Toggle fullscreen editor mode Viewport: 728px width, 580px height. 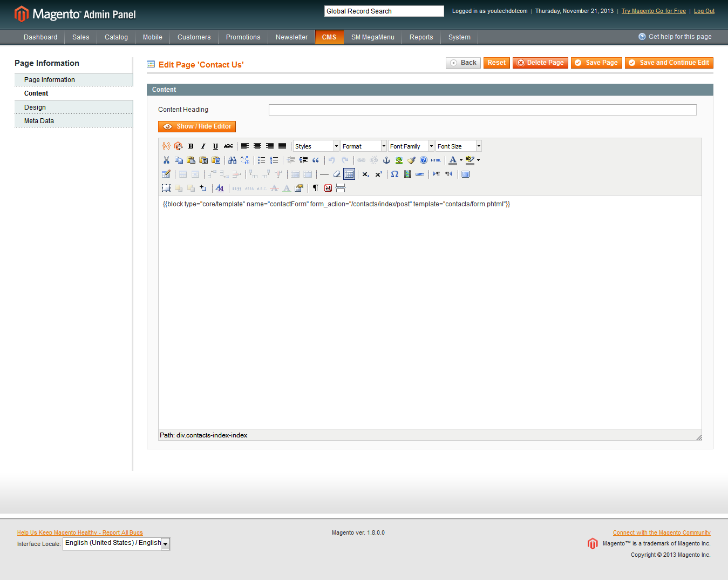click(465, 174)
